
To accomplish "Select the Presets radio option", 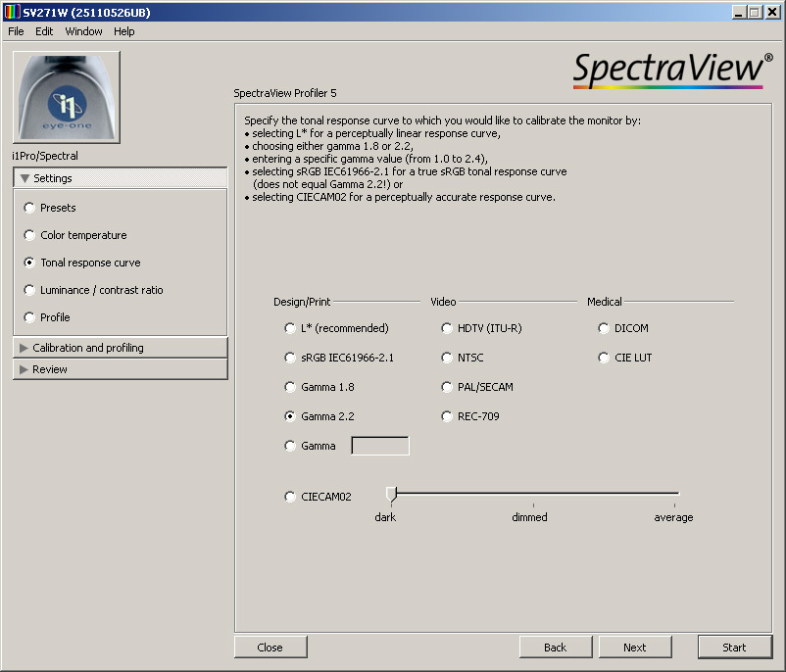I will click(29, 208).
